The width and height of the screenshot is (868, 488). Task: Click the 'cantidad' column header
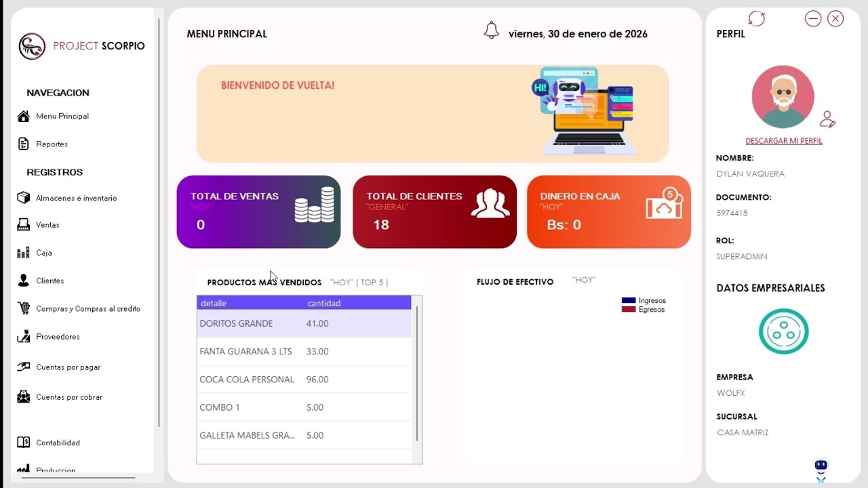[358, 303]
